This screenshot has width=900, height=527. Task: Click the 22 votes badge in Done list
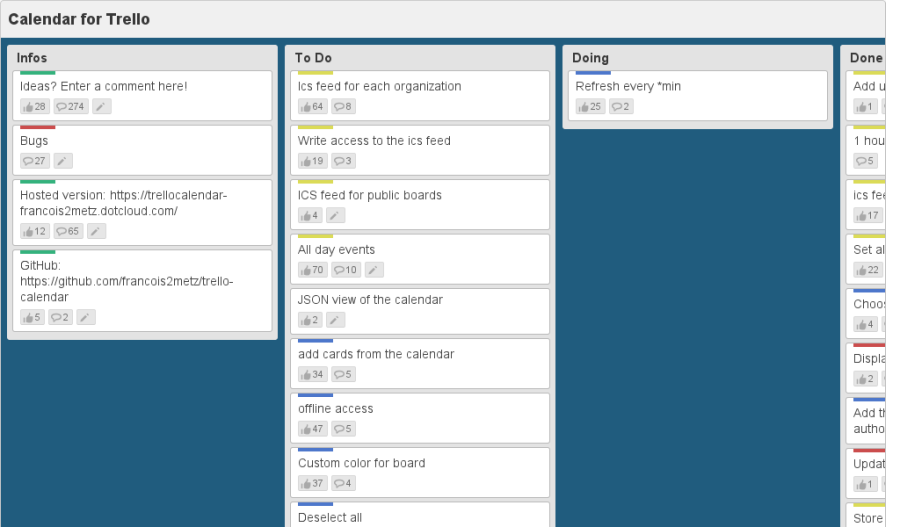click(x=868, y=270)
